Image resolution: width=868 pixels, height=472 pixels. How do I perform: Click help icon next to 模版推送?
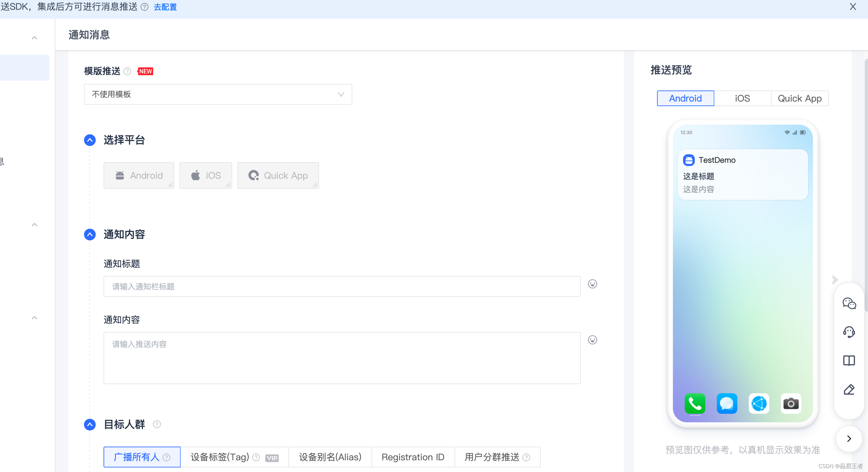click(x=127, y=71)
